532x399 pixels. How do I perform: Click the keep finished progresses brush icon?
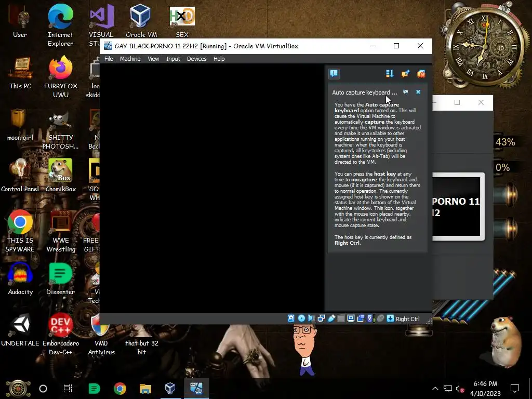click(405, 74)
